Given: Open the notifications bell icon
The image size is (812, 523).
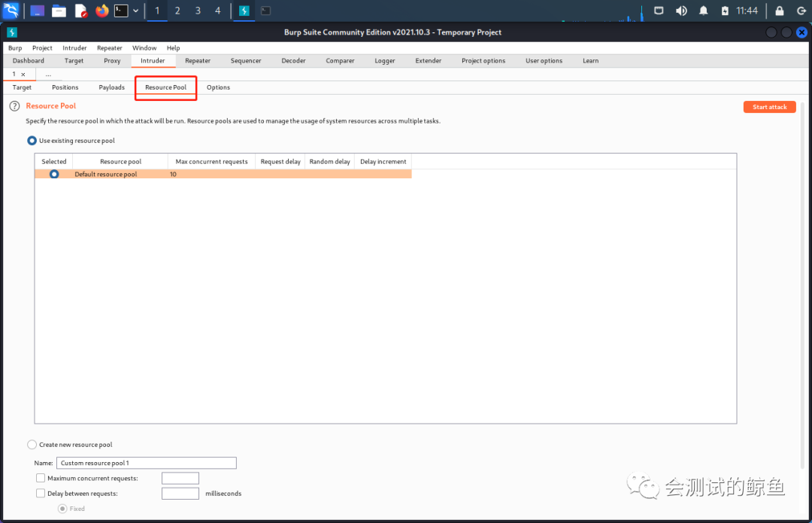Looking at the screenshot, I should (703, 11).
